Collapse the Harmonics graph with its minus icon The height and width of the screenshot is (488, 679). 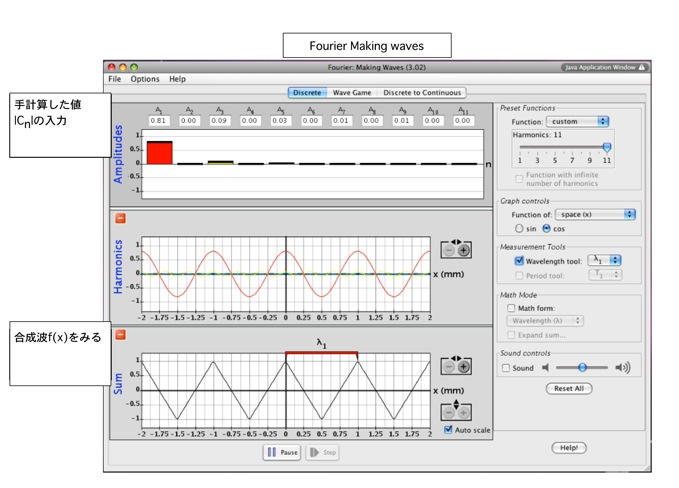point(120,218)
